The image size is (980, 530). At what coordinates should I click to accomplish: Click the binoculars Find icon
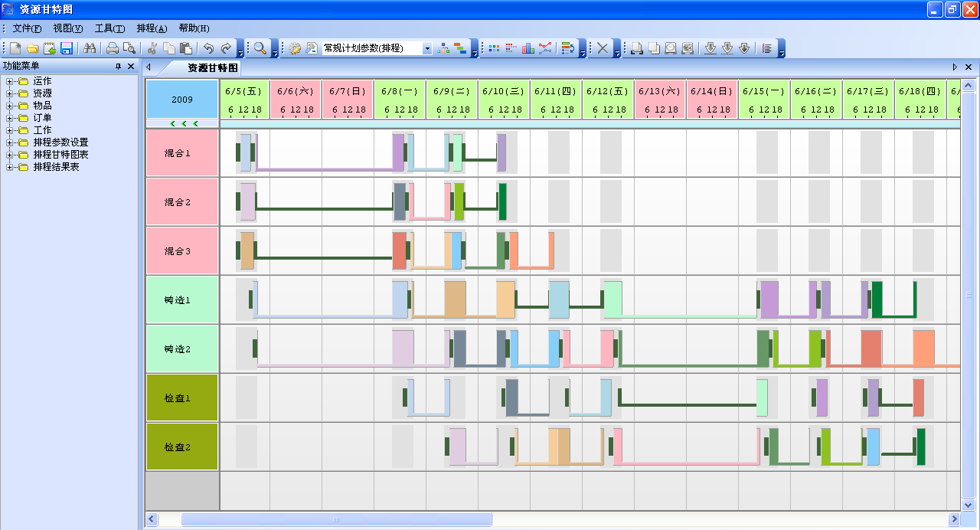90,48
